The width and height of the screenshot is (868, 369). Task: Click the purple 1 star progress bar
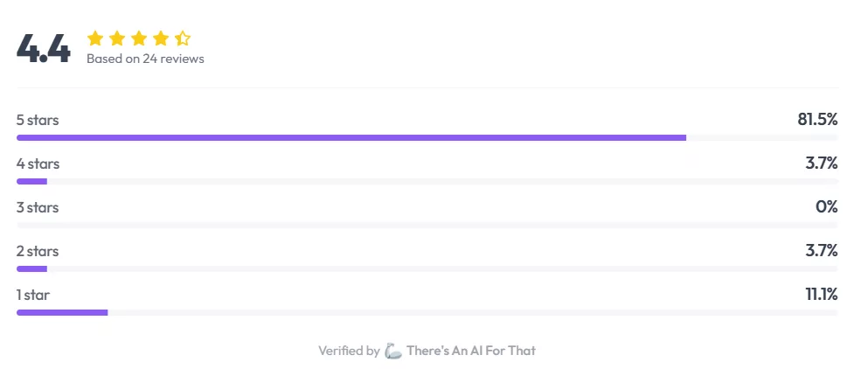tap(62, 312)
